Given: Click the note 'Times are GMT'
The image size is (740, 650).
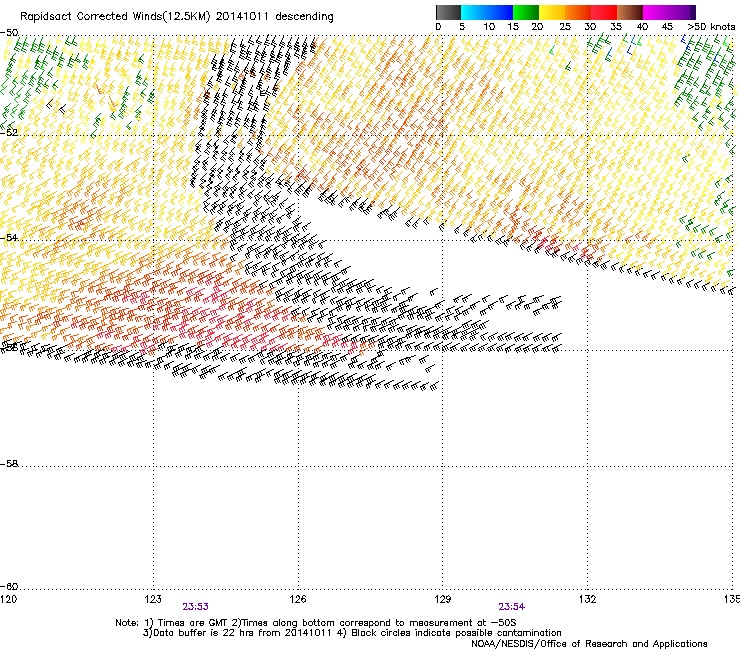Looking at the screenshot, I should coord(193,623).
